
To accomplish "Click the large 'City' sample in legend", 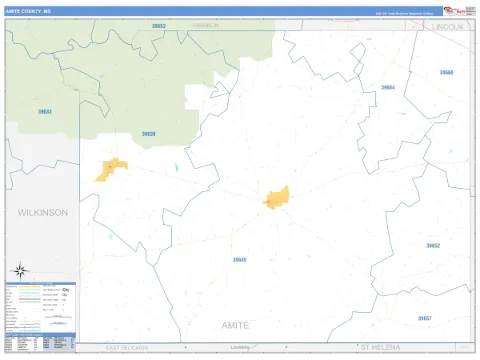I will coord(66,290).
